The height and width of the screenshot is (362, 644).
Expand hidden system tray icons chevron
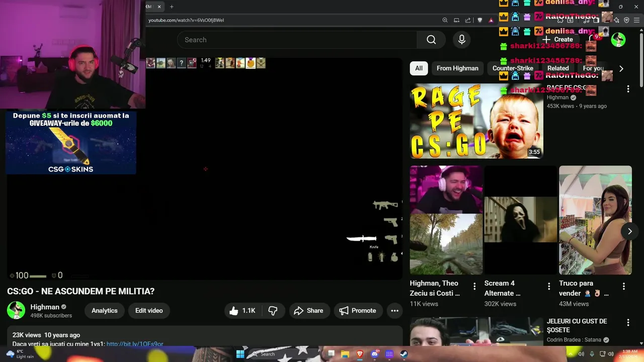pyautogui.click(x=571, y=354)
